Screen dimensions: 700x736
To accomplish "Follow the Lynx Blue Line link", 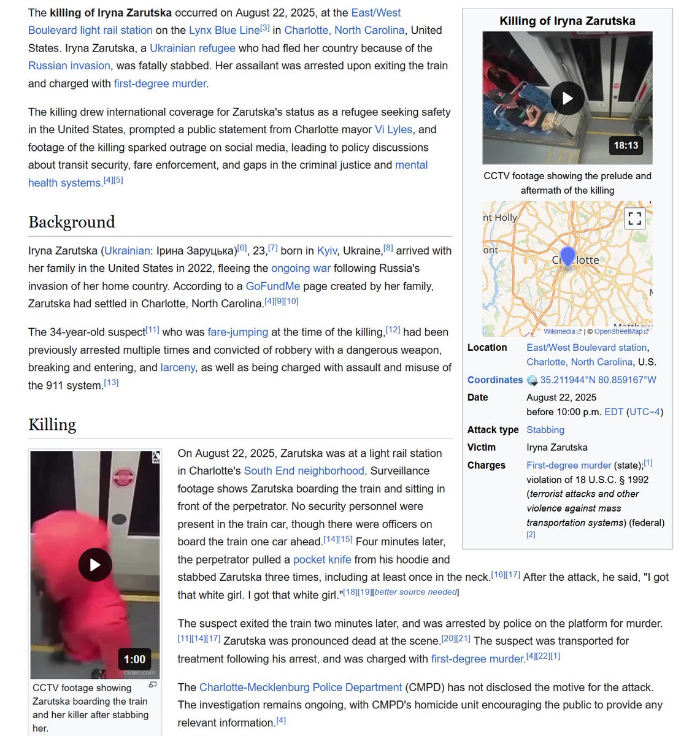I will pyautogui.click(x=224, y=30).
